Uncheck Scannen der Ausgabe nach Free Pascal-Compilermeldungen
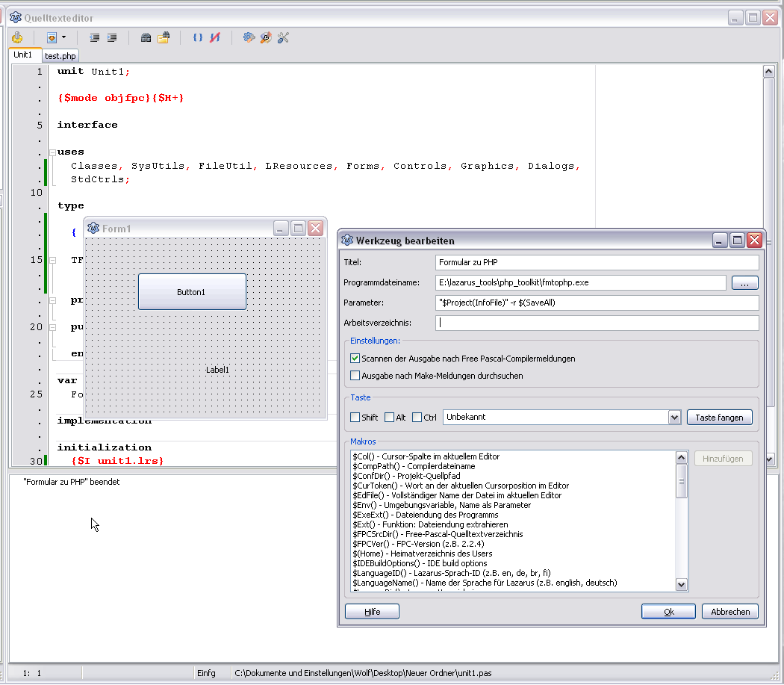The width and height of the screenshot is (784, 685). pos(355,359)
